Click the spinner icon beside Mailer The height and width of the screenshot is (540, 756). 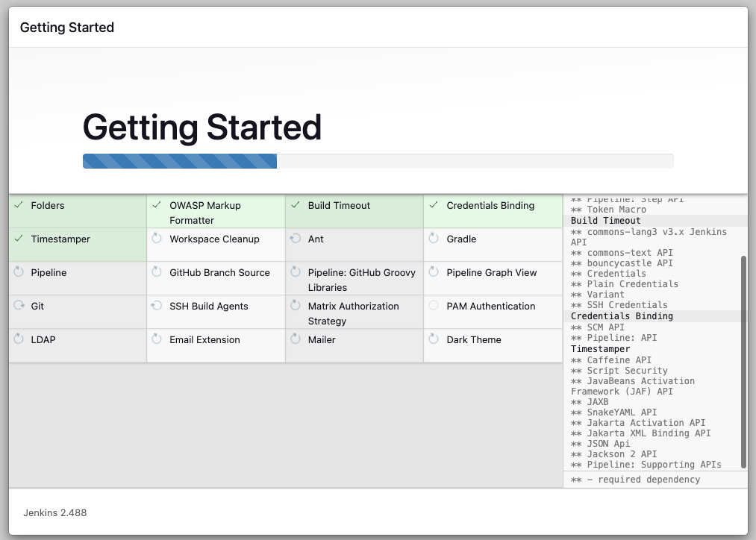point(296,339)
